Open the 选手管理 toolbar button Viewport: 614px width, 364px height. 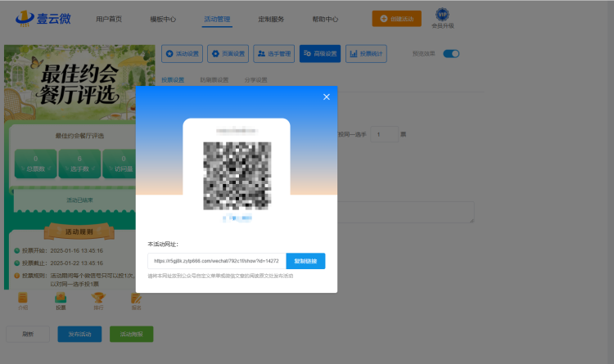[x=273, y=54]
